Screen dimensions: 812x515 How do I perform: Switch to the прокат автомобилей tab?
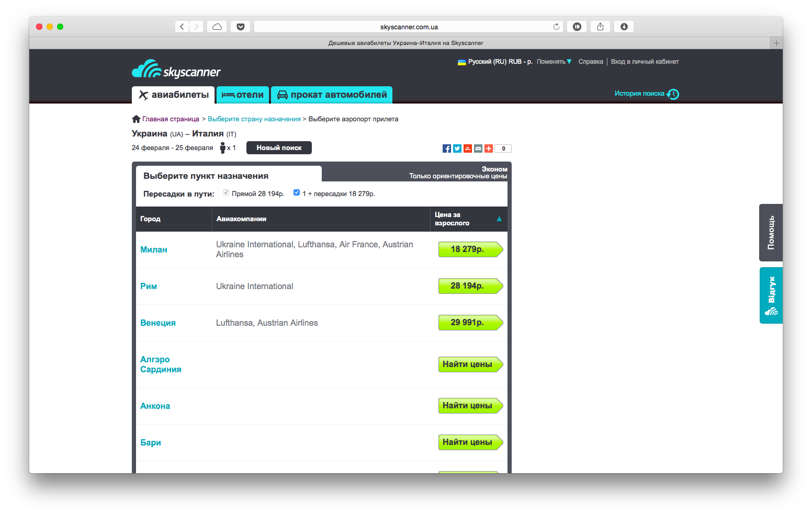(332, 95)
